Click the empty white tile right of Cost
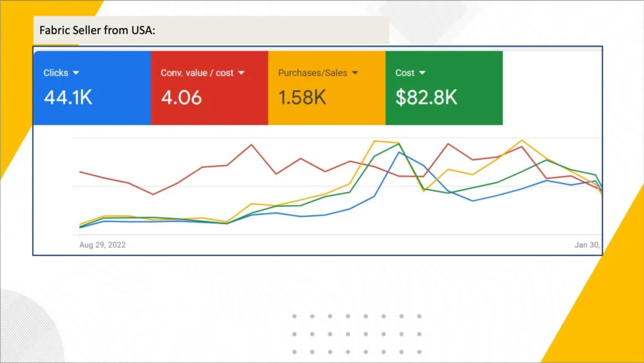Viewport: 644px width, 363px height. click(552, 88)
